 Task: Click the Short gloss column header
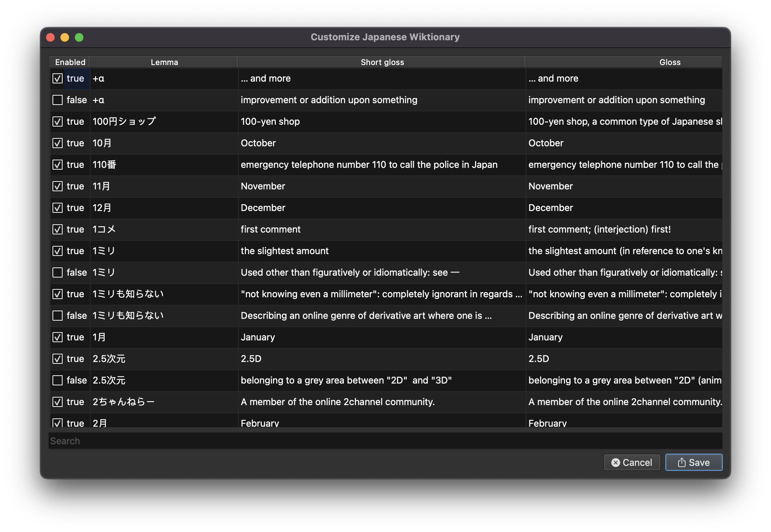(x=382, y=62)
